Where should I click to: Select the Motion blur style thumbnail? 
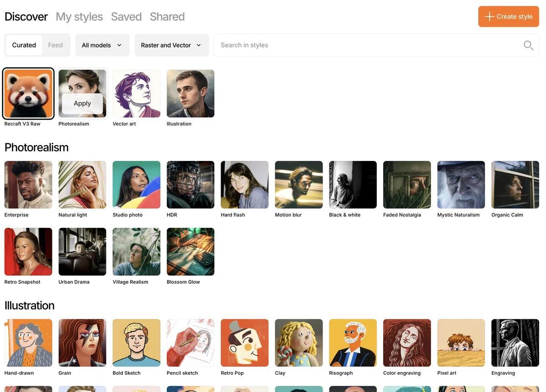point(299,185)
